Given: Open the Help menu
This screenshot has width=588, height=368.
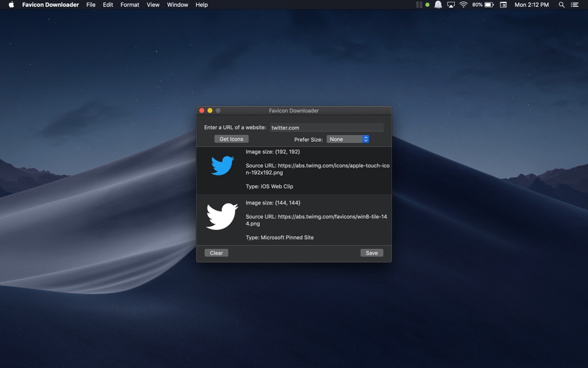Looking at the screenshot, I should 201,4.
